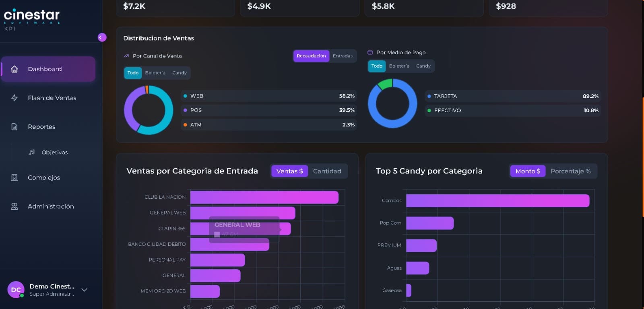The width and height of the screenshot is (644, 309).
Task: Click the Administración users icon
Action: (x=14, y=206)
